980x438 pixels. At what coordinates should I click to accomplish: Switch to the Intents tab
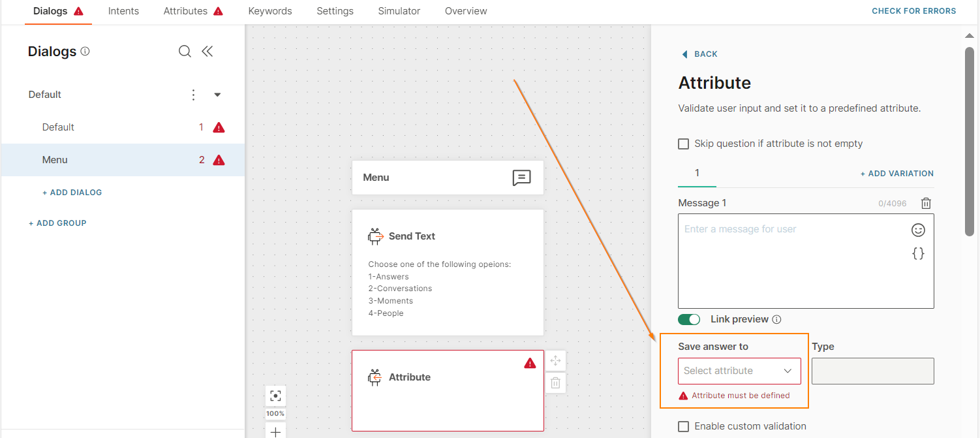(123, 11)
